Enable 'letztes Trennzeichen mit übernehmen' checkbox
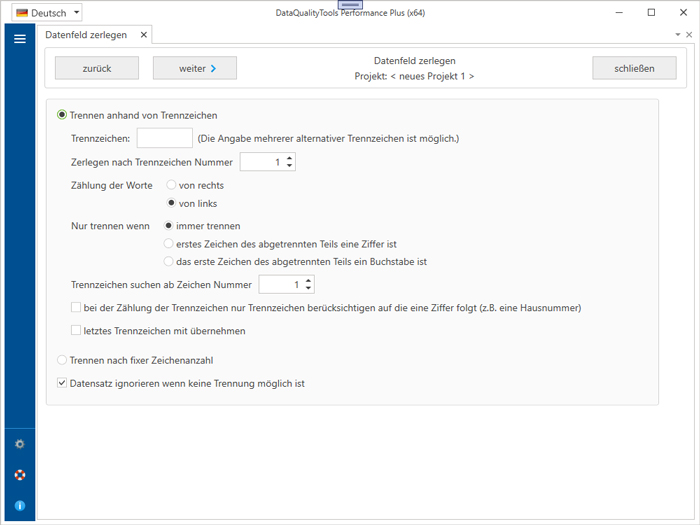 (76, 331)
